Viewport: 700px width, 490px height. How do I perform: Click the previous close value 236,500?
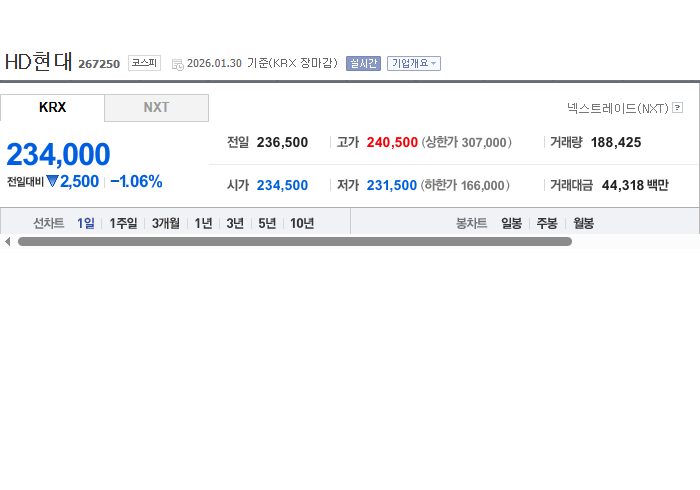coord(282,142)
